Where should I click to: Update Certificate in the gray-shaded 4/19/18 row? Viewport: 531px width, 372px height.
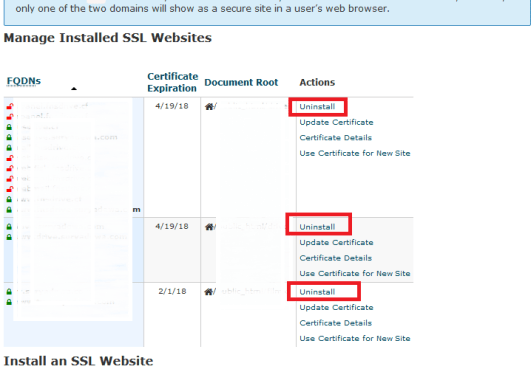click(336, 242)
